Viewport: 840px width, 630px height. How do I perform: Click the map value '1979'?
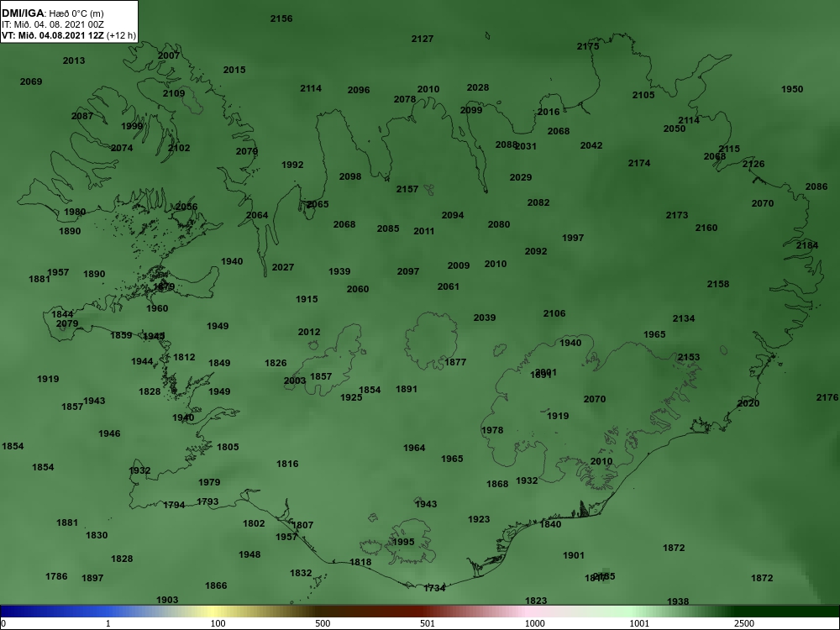[x=209, y=482]
